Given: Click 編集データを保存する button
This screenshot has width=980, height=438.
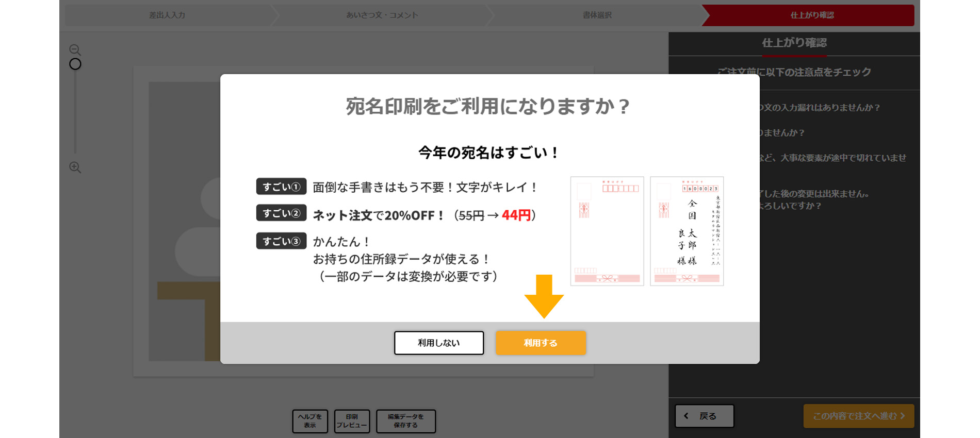Looking at the screenshot, I should tap(406, 421).
